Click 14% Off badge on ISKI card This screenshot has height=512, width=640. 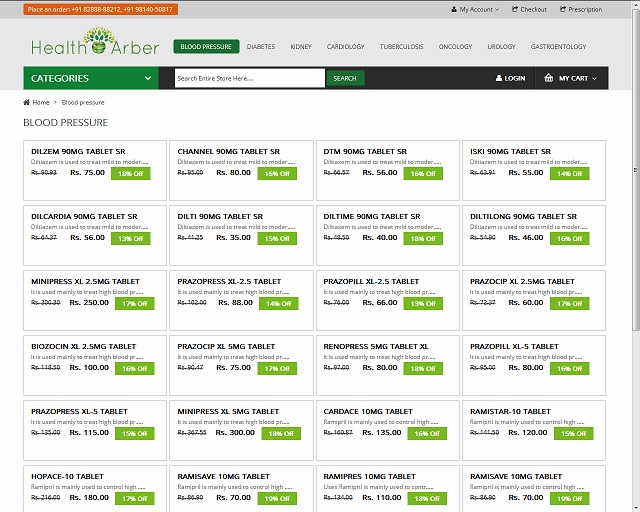(x=570, y=174)
